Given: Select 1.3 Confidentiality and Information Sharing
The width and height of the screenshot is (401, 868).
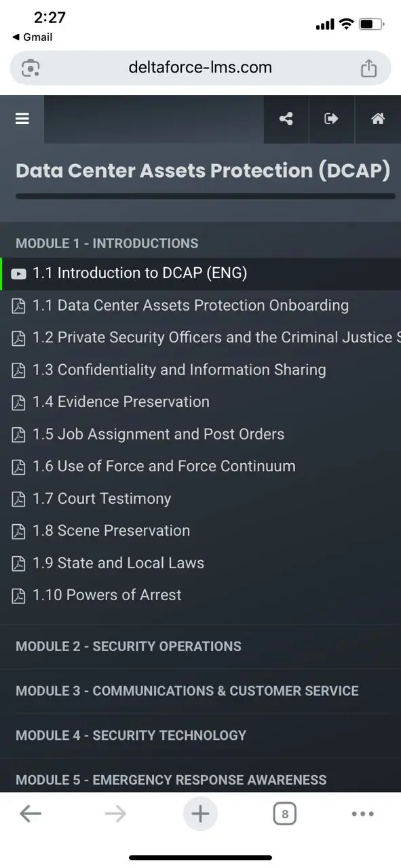Looking at the screenshot, I should coord(200,370).
